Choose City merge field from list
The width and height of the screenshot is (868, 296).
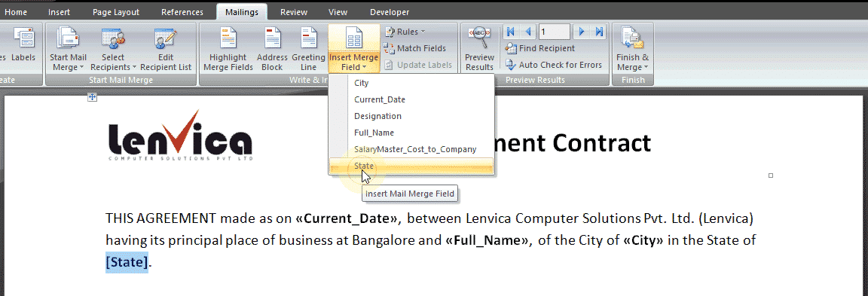coord(411,83)
